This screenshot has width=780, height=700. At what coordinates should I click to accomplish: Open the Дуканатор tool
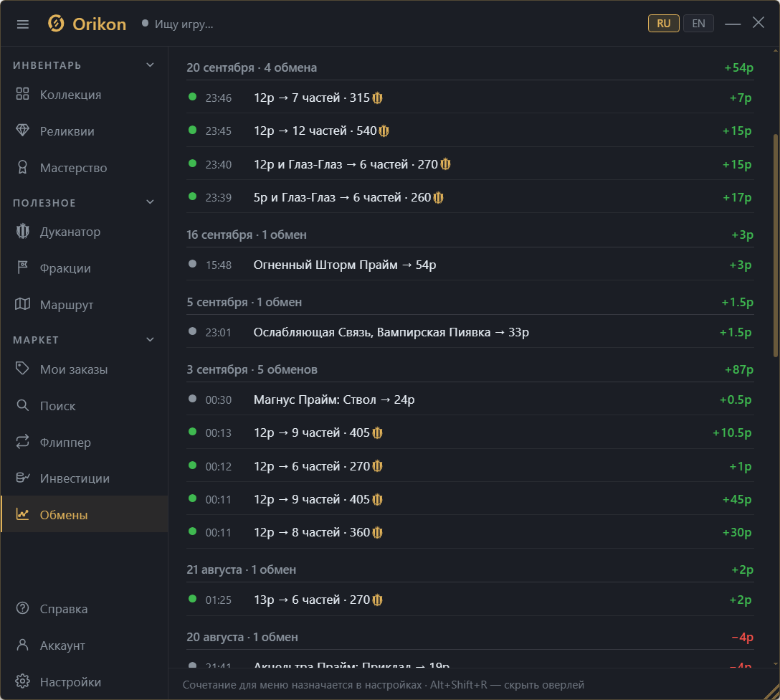pos(85,232)
